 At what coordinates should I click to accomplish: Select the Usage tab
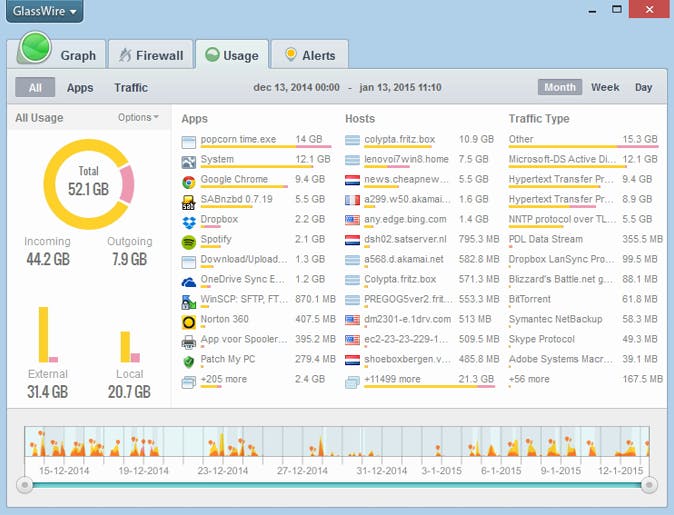click(232, 55)
